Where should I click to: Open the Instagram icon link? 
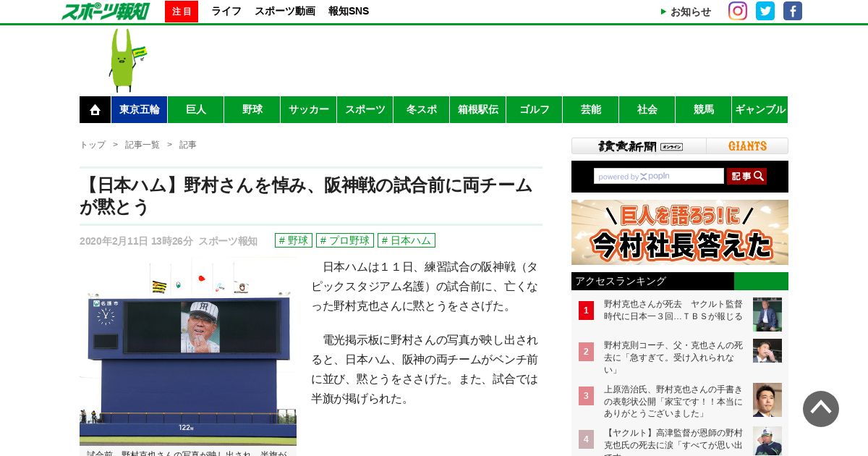point(738,11)
